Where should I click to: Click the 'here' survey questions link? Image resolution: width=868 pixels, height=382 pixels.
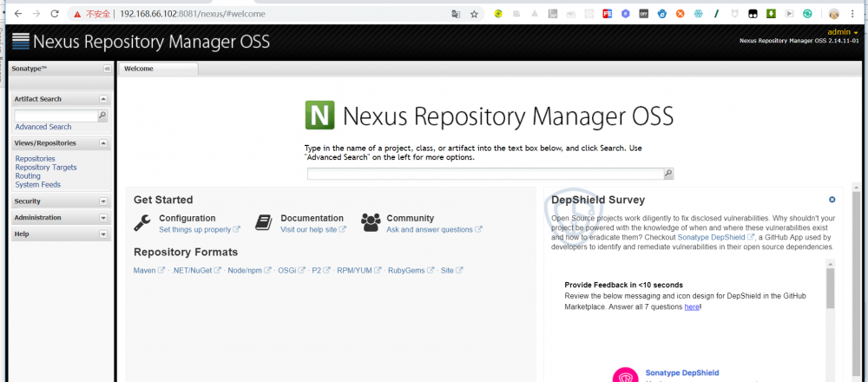click(x=692, y=306)
